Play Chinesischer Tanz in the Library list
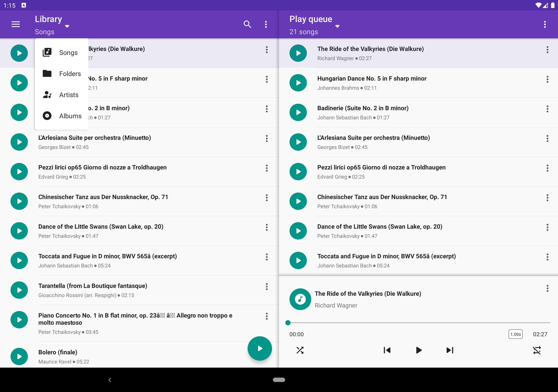 19,201
